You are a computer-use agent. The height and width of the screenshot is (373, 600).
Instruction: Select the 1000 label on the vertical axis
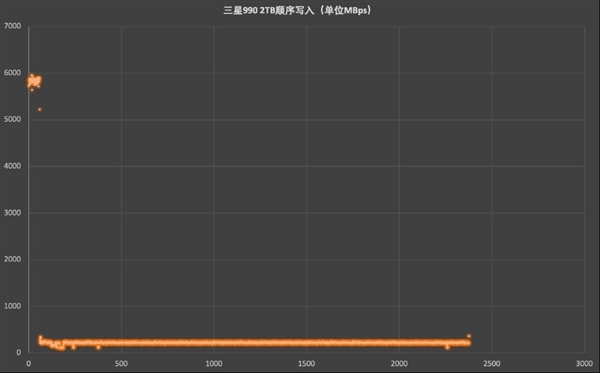12,306
